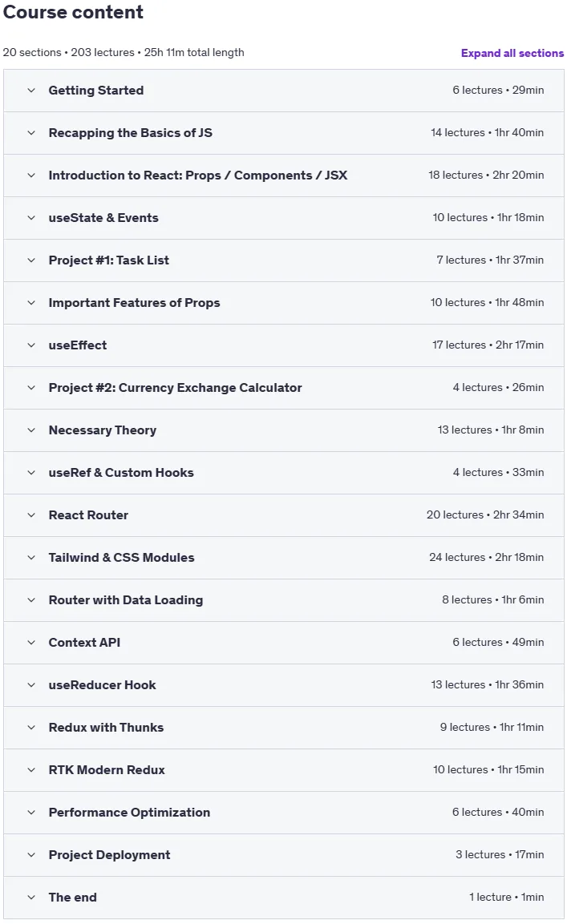
Task: Expand Router with Data Loading section
Action: 284,600
